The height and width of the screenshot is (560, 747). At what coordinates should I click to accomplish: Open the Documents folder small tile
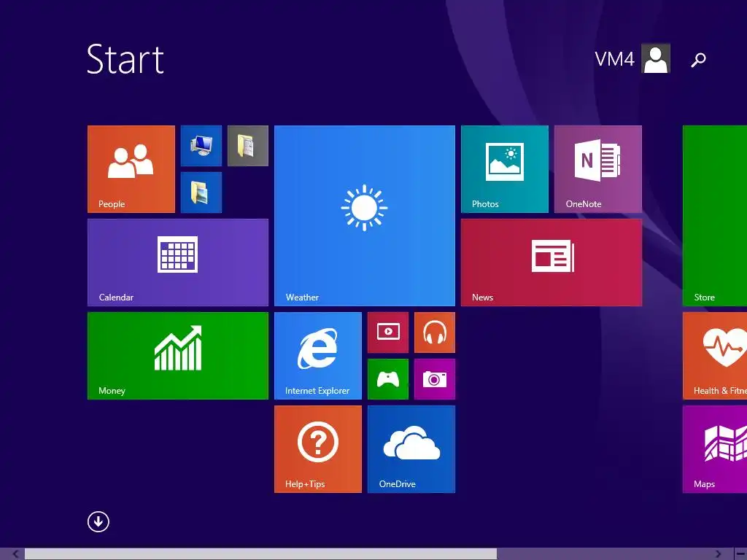[x=248, y=146]
